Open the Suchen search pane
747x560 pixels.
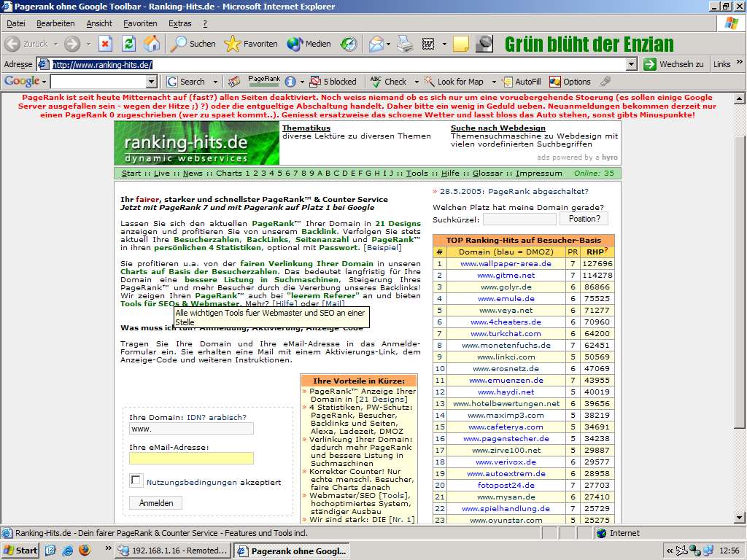[193, 44]
